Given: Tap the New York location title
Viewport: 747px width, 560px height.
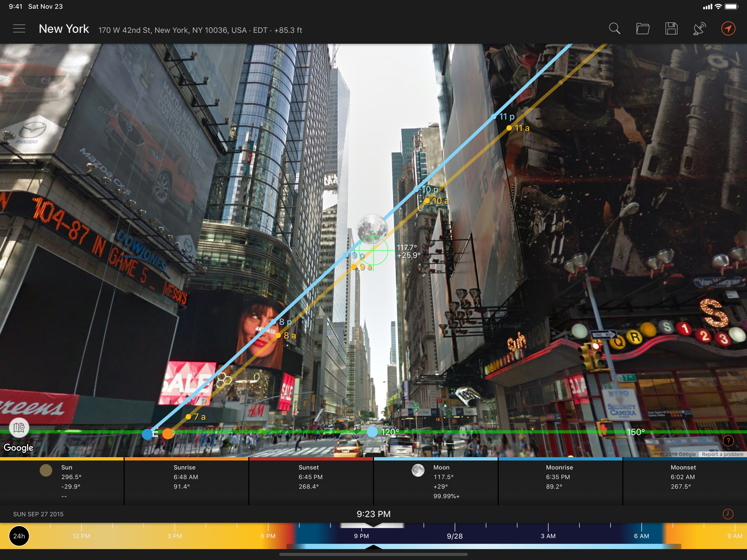Looking at the screenshot, I should (64, 29).
